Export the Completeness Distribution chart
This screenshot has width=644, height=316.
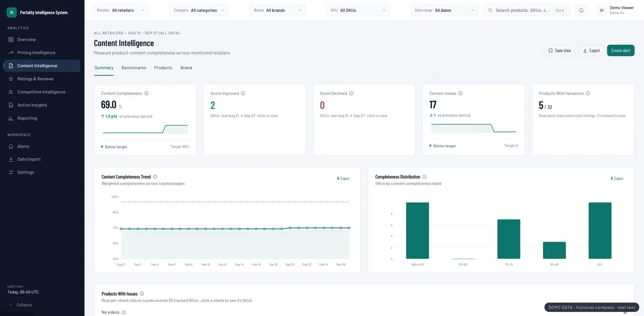click(617, 179)
